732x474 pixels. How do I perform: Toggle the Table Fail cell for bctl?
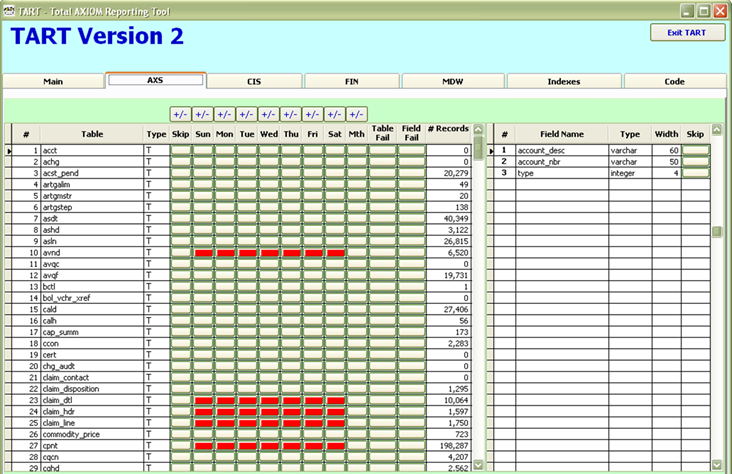pyautogui.click(x=383, y=287)
